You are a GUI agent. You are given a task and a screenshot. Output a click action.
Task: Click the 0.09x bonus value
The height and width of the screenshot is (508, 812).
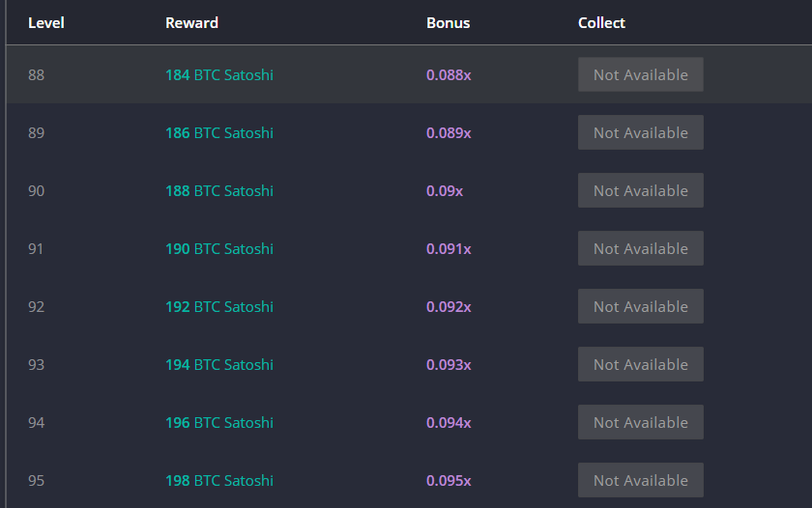click(x=445, y=191)
